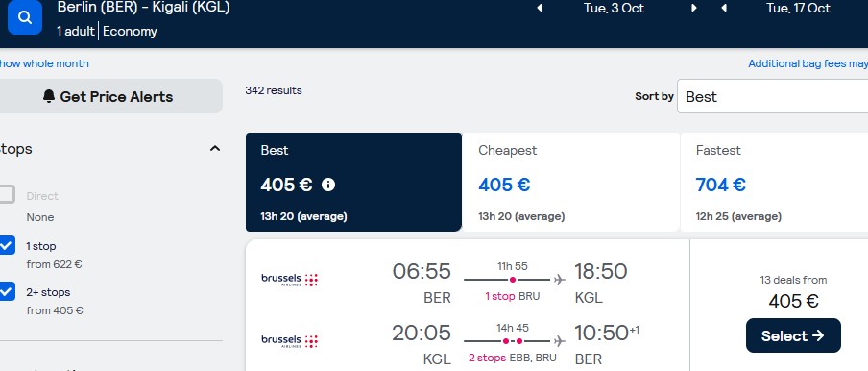The height and width of the screenshot is (371, 868).
Task: Click return Brussels Airlines logo
Action: tap(290, 341)
